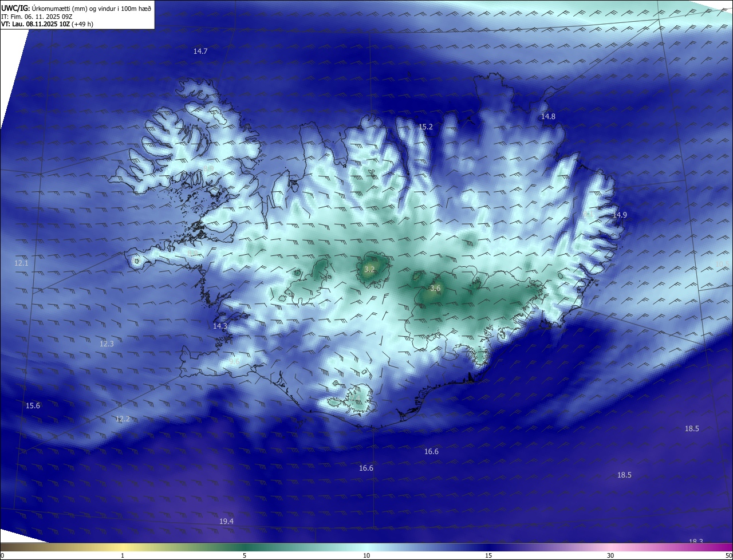Click the 14.8 value label
733x560 pixels.
point(548,117)
